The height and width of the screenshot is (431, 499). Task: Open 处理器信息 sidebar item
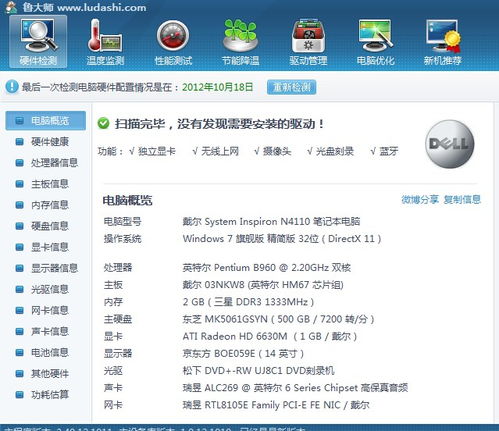pyautogui.click(x=46, y=163)
